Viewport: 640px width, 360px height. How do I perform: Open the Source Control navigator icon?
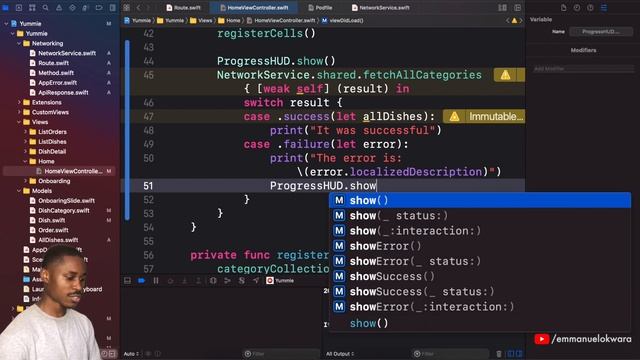point(19,8)
